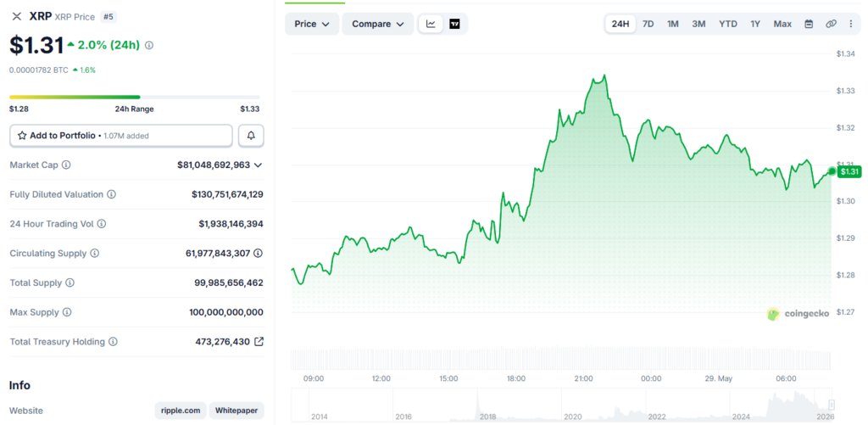This screenshot has height=425, width=868.
Task: Open chart more options kebab menu
Action: point(851,24)
